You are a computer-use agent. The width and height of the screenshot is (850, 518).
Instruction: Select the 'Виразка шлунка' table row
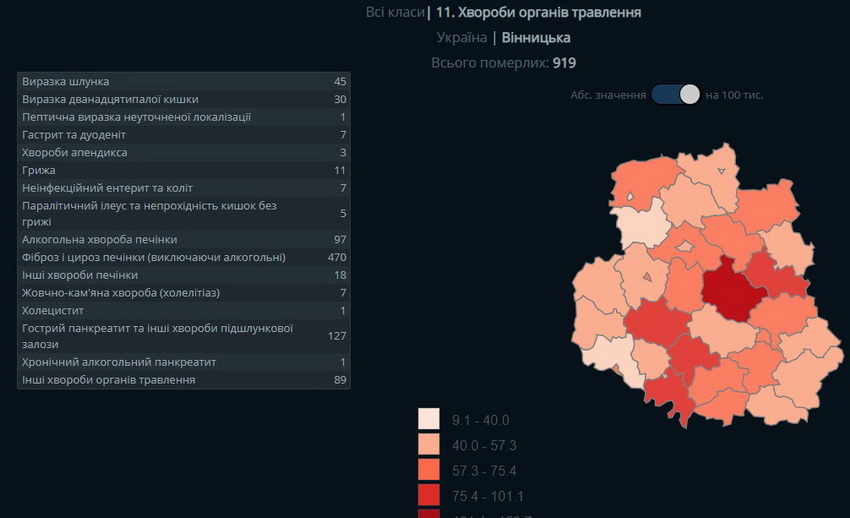point(184,81)
